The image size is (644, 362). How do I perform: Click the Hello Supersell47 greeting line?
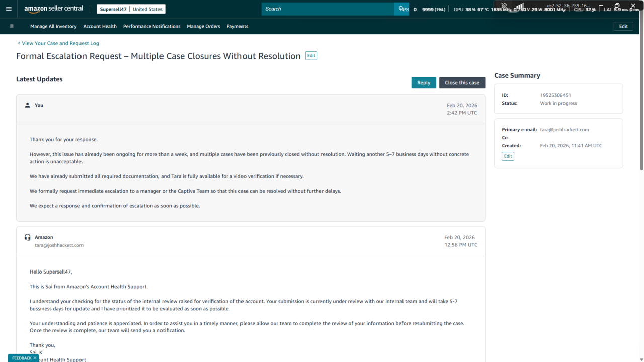pyautogui.click(x=51, y=272)
